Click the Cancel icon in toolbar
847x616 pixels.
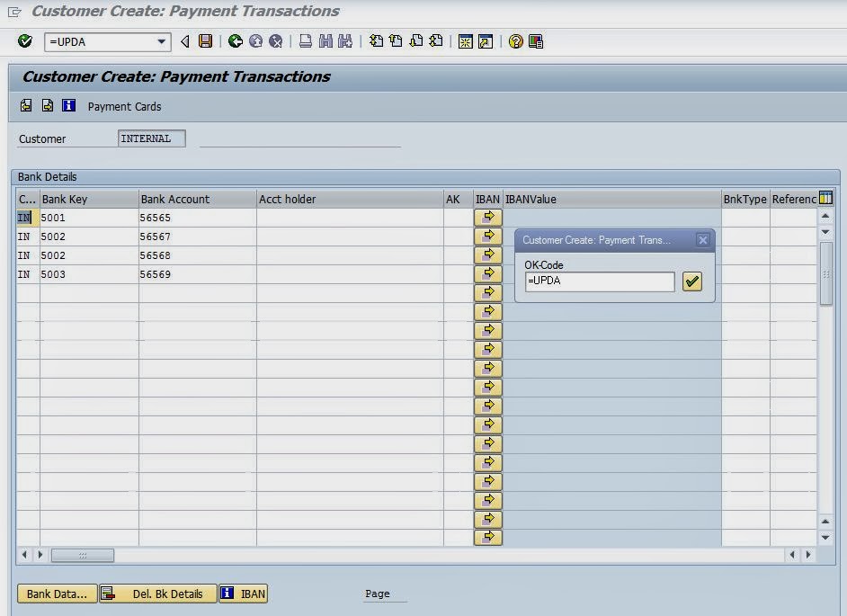pyautogui.click(x=276, y=41)
